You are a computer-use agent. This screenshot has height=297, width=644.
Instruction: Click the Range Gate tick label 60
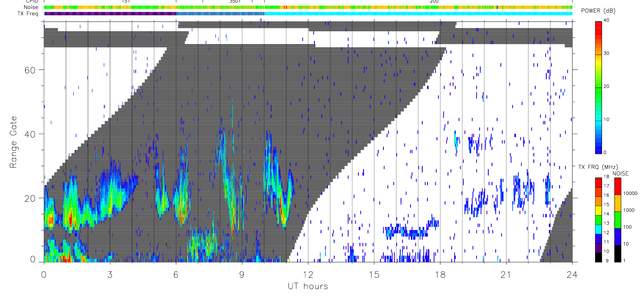tap(30, 70)
